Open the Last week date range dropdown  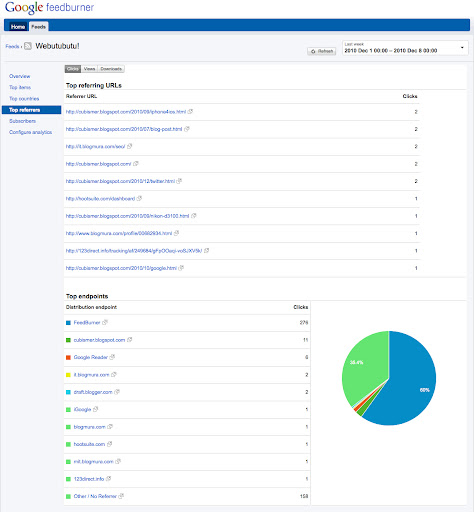[x=405, y=48]
